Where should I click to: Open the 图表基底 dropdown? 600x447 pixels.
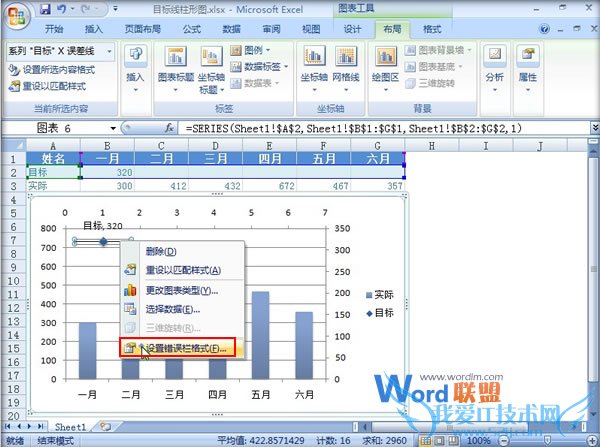point(434,67)
